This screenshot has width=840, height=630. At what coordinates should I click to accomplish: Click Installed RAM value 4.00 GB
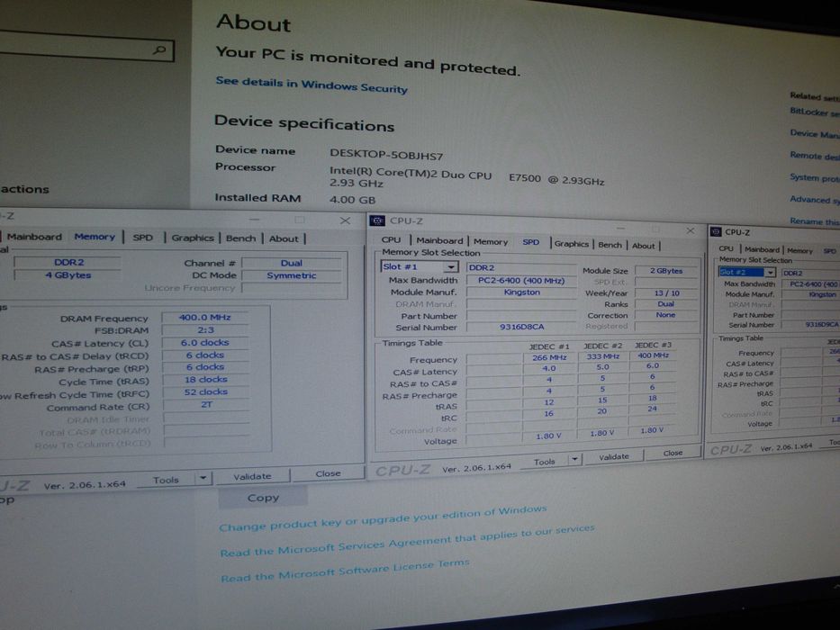[x=353, y=200]
